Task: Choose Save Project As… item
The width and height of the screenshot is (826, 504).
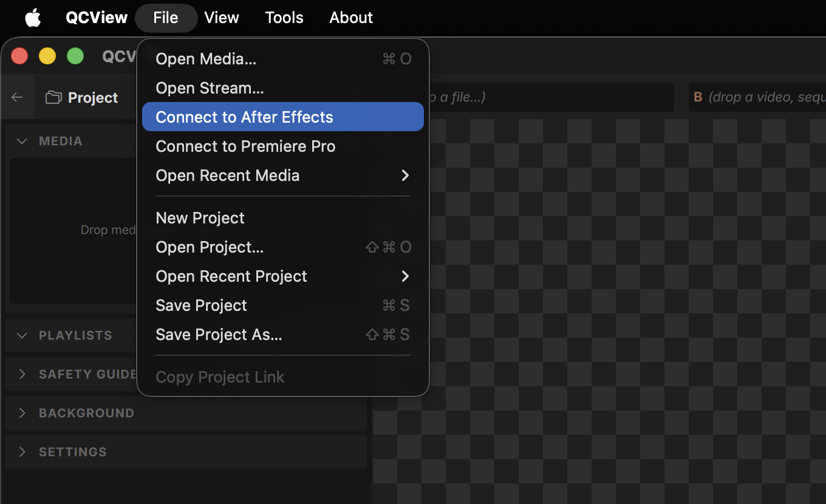Action: click(283, 335)
